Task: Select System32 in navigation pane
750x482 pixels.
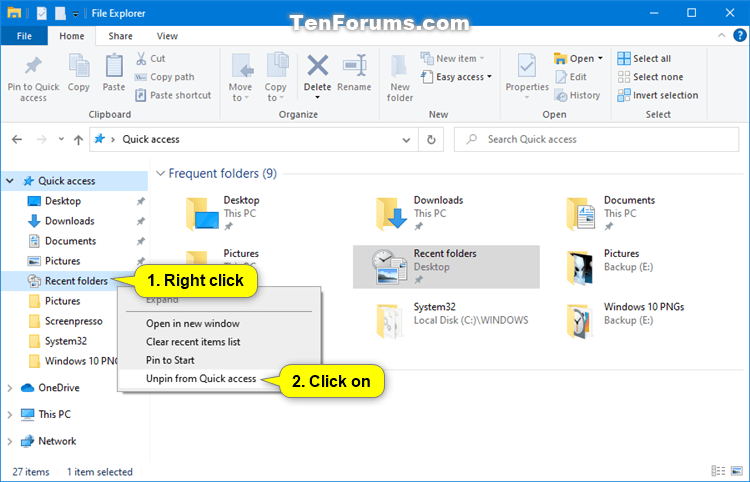Action: pos(66,341)
